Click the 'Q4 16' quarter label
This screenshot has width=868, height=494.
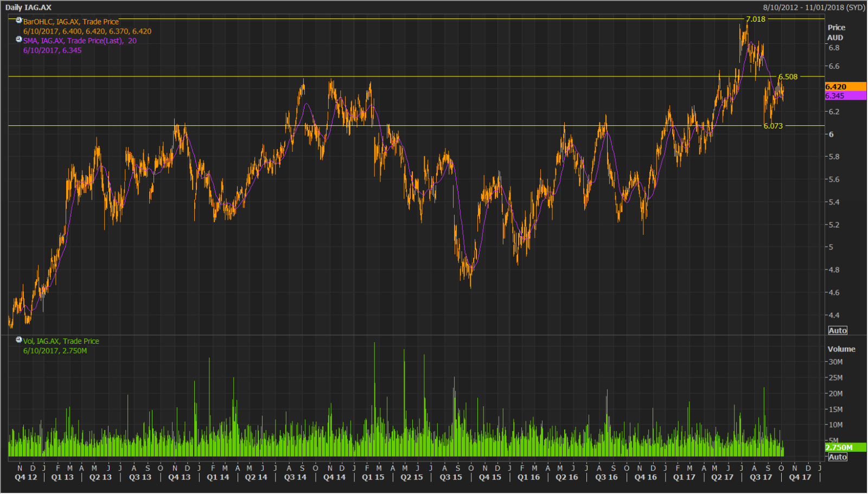pos(646,478)
